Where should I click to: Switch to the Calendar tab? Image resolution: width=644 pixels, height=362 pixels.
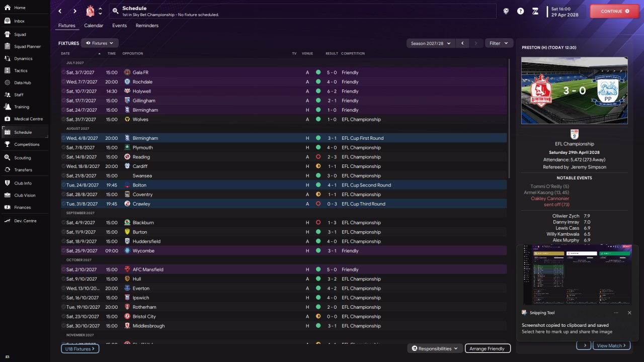coord(94,26)
